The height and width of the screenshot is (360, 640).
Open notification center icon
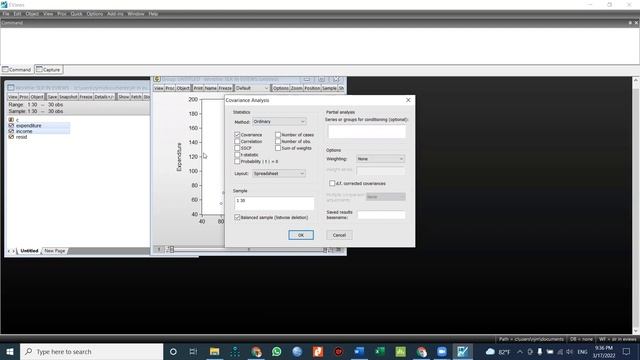[627, 351]
